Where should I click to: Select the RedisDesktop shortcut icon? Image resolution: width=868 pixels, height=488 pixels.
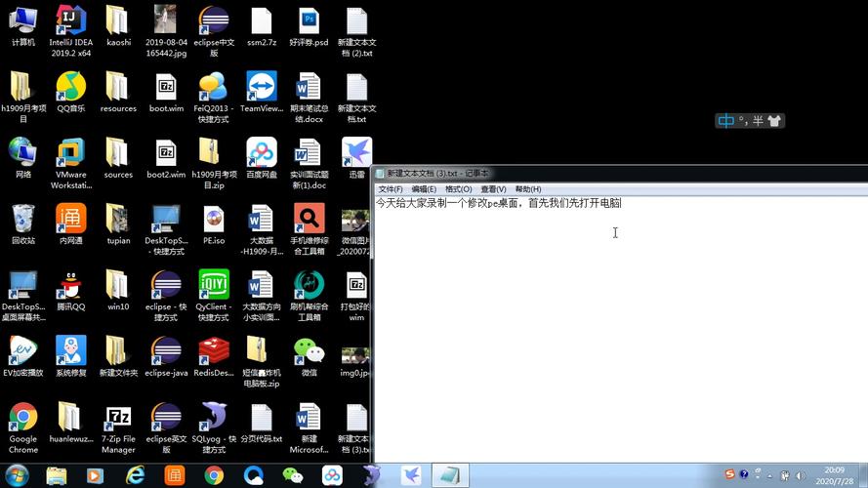[x=214, y=357]
